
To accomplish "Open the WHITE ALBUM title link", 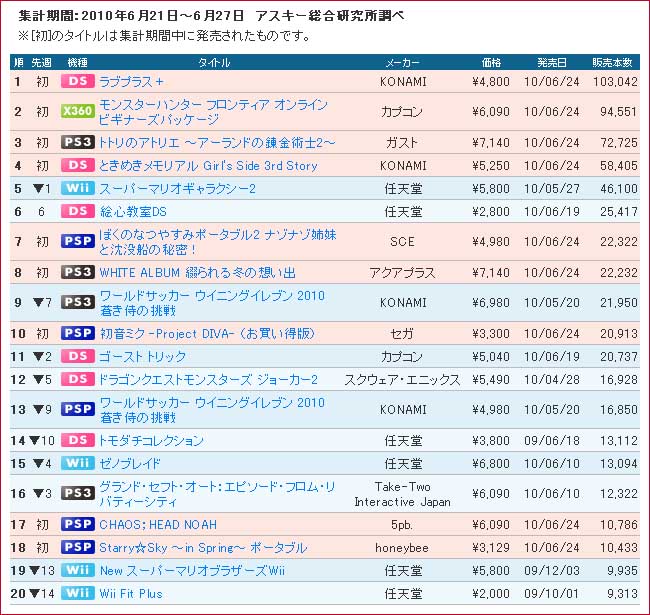I will pos(197,273).
